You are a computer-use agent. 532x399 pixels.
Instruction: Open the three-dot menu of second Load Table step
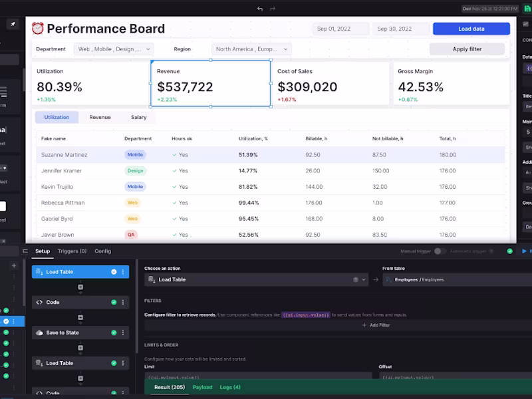(x=123, y=363)
